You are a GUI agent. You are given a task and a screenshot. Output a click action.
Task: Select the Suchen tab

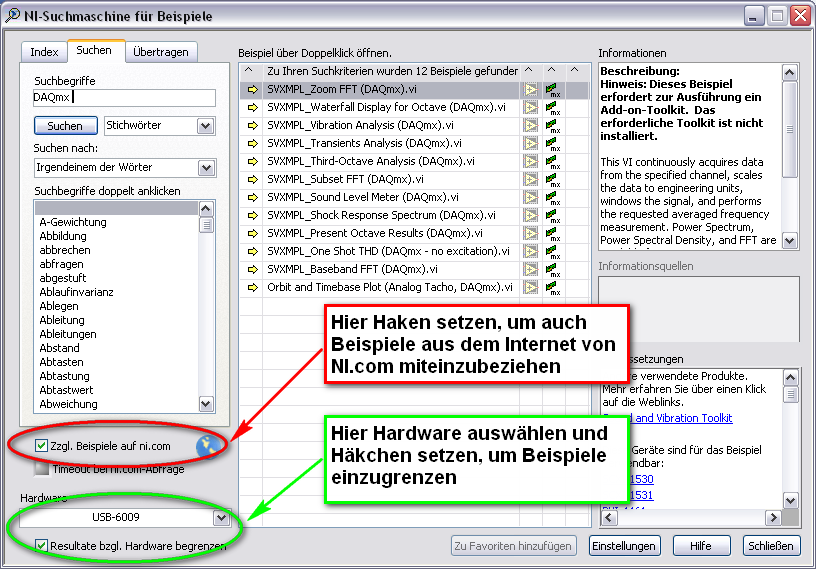(x=94, y=50)
